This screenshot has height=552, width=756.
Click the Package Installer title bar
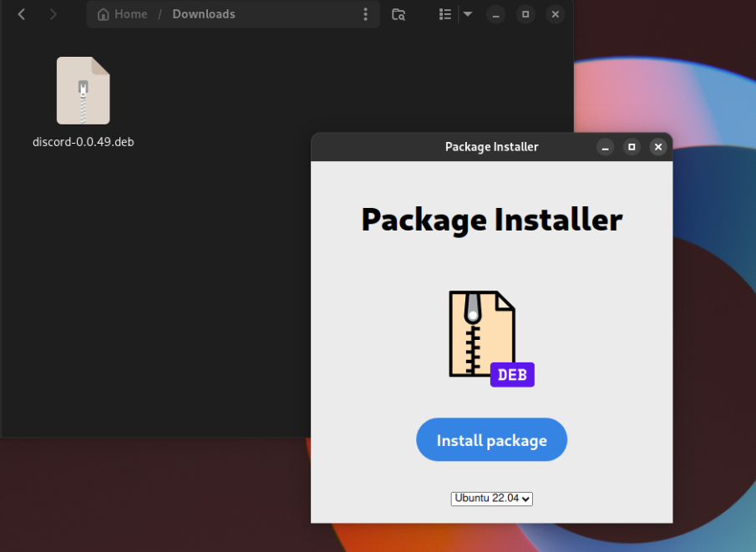click(491, 147)
